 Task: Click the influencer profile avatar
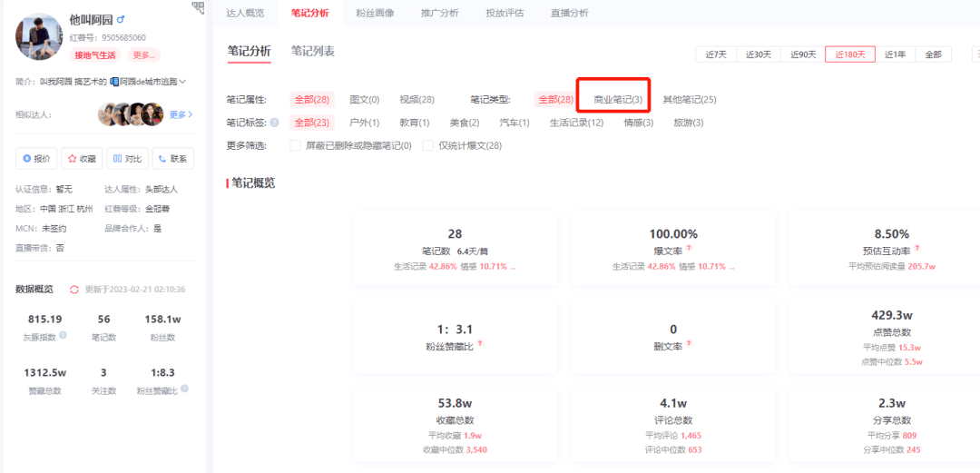point(38,36)
